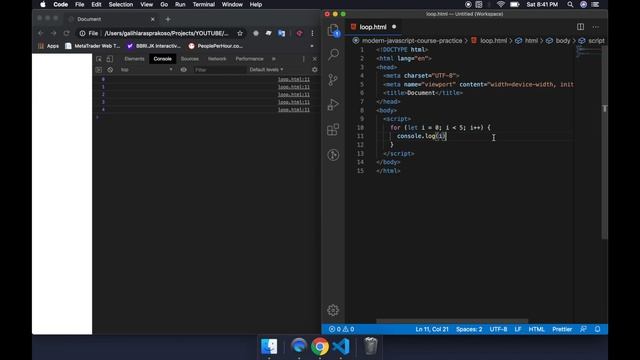Viewport: 640px width, 360px height.
Task: Open Visual Studio Code from the Dock
Action: (341, 347)
